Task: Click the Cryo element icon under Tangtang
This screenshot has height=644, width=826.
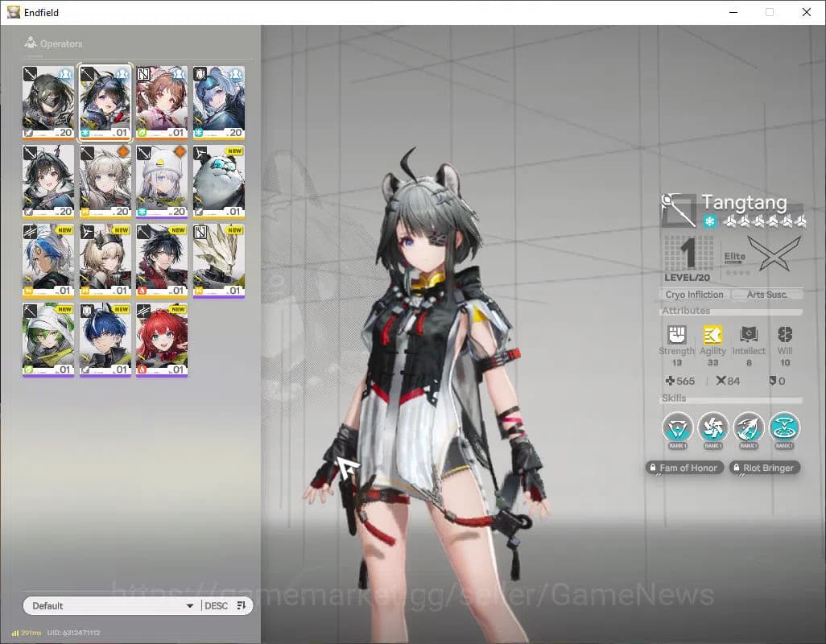Action: tap(709, 221)
